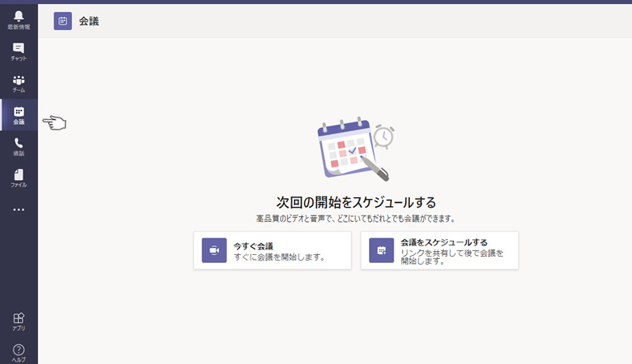The height and width of the screenshot is (364, 632).
Task: Go to チーム in the sidebar
Action: pyautogui.click(x=18, y=84)
